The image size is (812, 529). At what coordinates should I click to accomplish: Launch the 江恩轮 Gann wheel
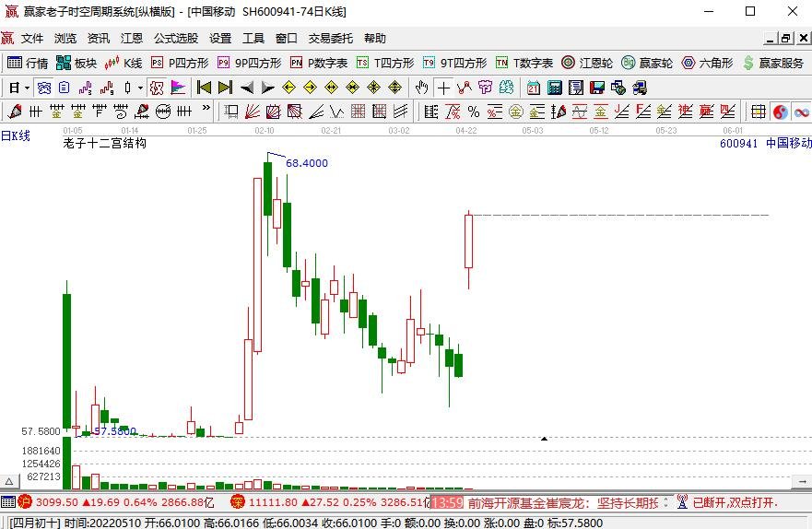pyautogui.click(x=587, y=64)
